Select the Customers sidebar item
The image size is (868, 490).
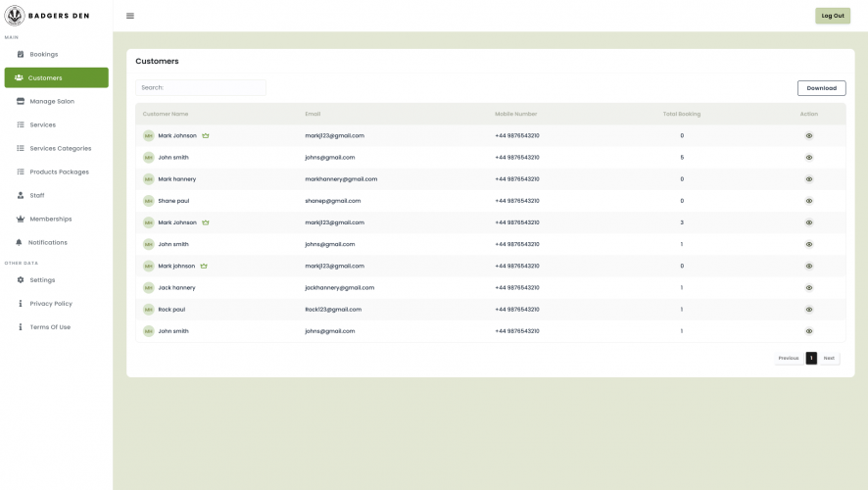pyautogui.click(x=57, y=77)
